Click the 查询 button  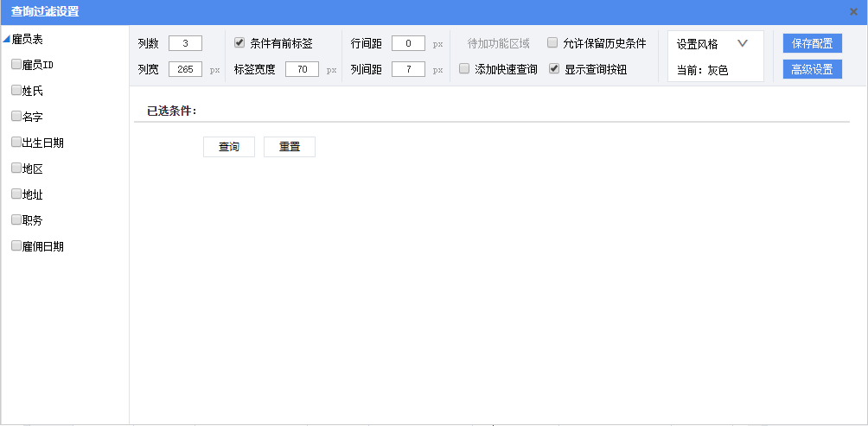pyautogui.click(x=229, y=147)
